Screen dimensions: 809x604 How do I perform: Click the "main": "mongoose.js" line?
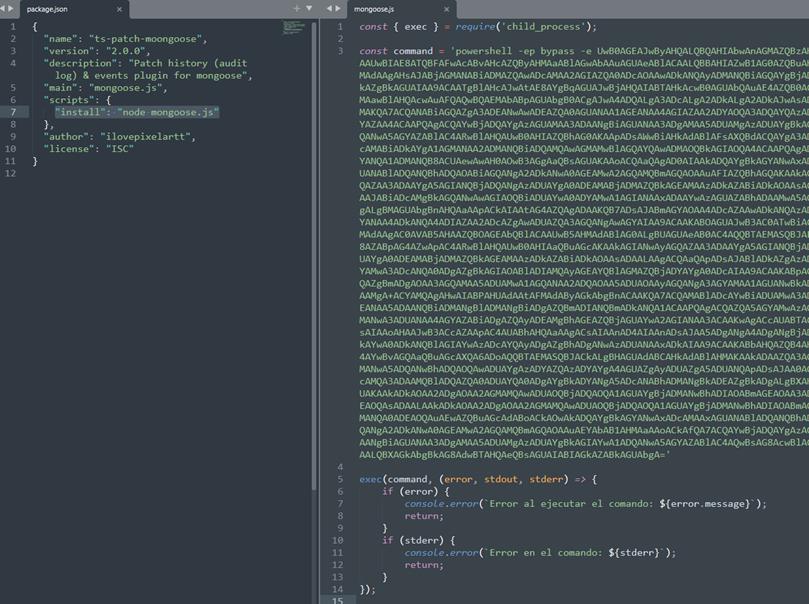pyautogui.click(x=105, y=88)
